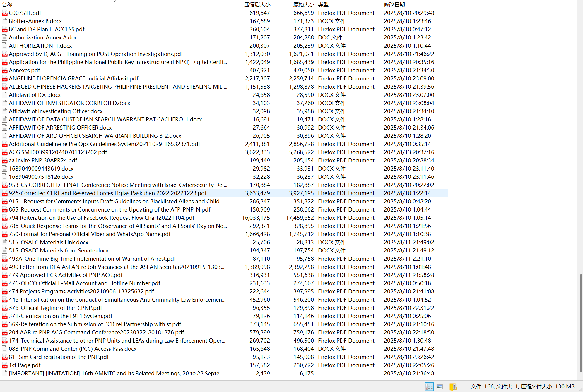This screenshot has width=583, height=392.
Task: Sort by 类型 column header
Action: [323, 5]
